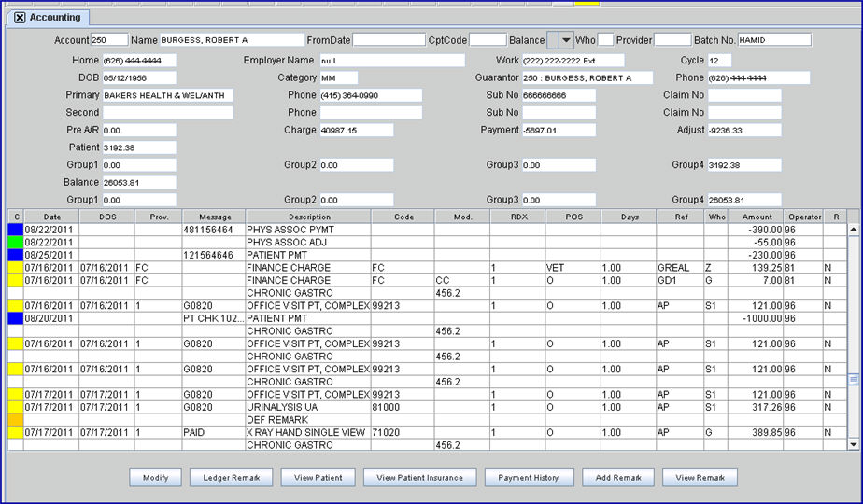Click message cell PT CHK 102...

pyautogui.click(x=214, y=318)
